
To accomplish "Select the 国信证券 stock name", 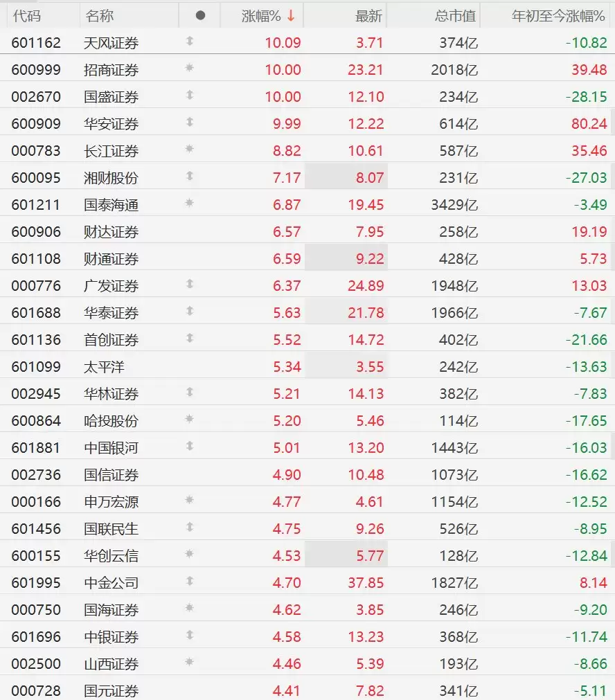I will tap(112, 474).
